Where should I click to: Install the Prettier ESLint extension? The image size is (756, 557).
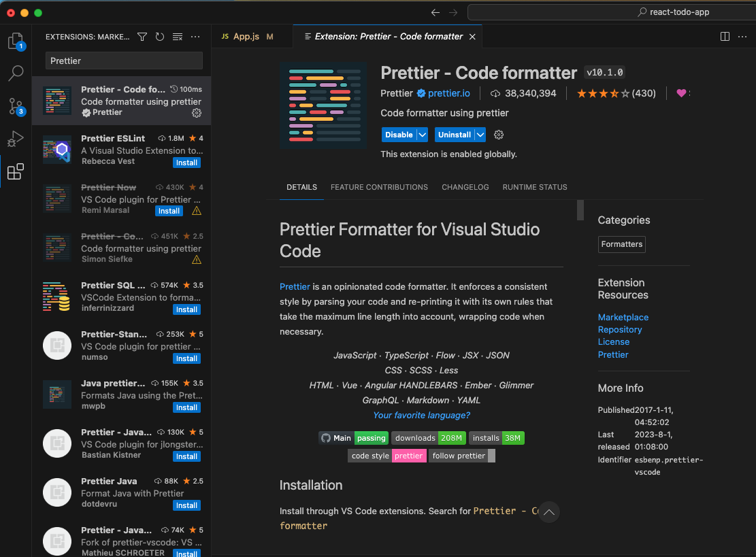point(186,163)
